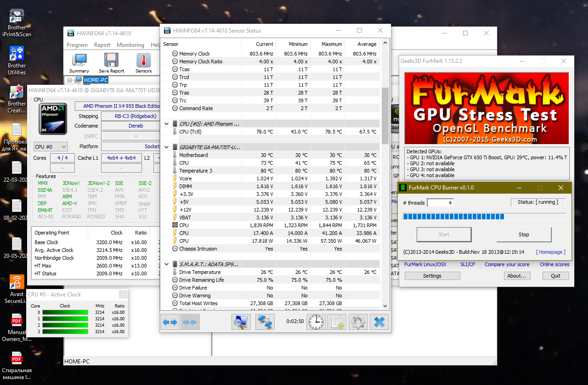Viewport: 588px width, 385px height.
Task: Collapse the CPU [#0]: AMD Phenom sensor group
Action: tap(166, 124)
